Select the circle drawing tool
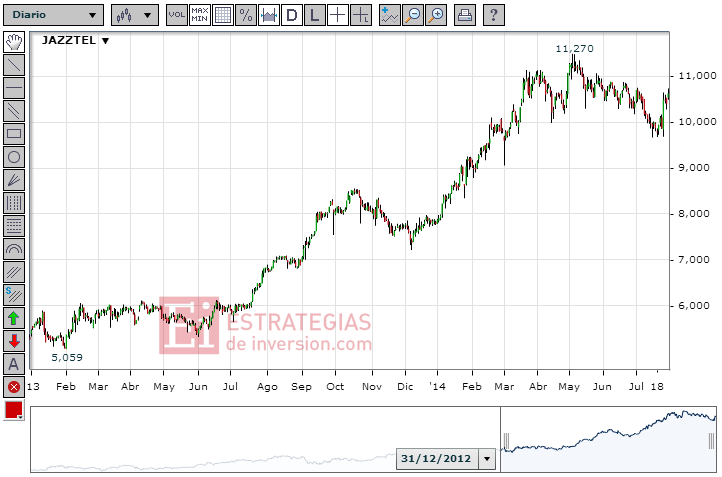 click(14, 157)
